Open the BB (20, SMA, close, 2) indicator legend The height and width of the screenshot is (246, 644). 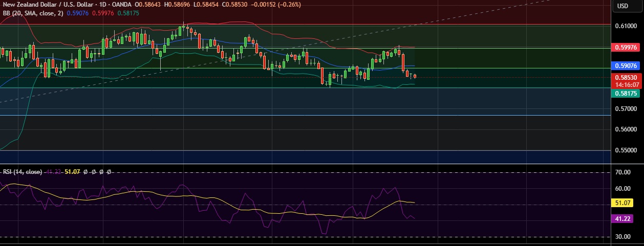point(32,13)
